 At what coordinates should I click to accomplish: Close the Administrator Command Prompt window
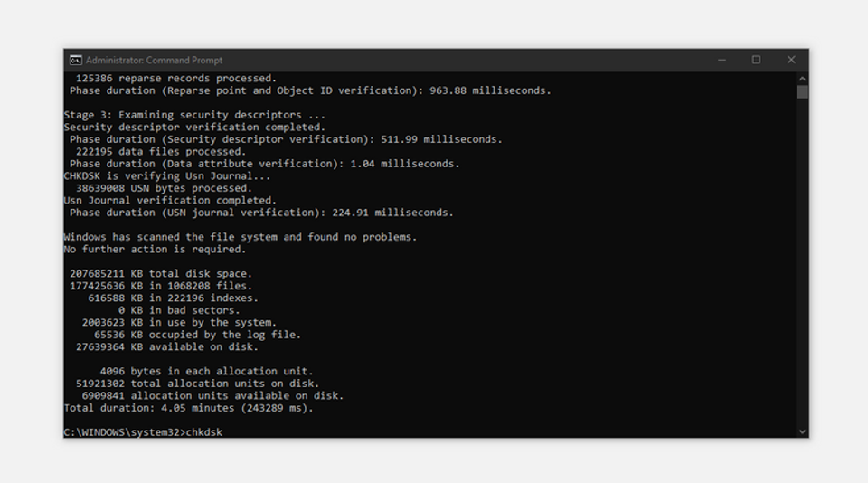coord(791,60)
